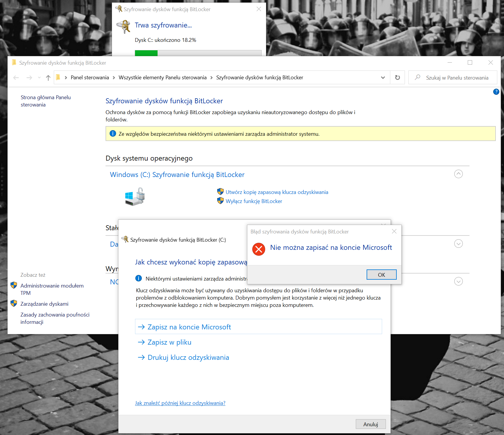Click Wyłącz funkcję BitLocker link

[x=254, y=201]
